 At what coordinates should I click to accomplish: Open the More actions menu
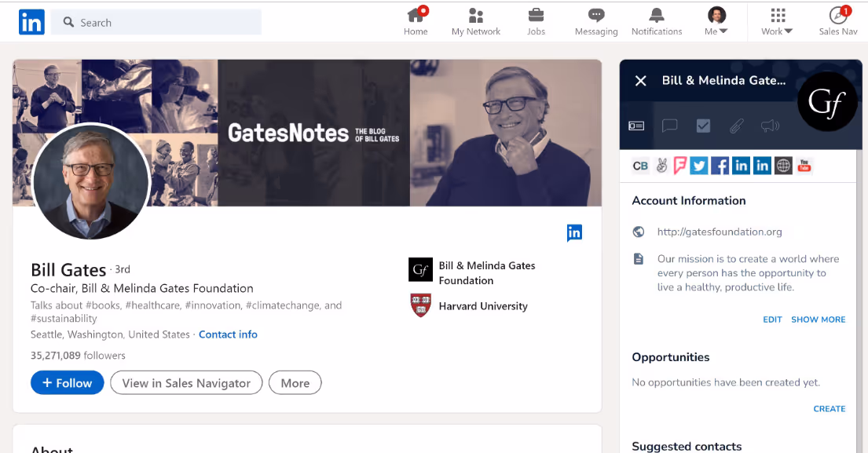click(x=295, y=382)
